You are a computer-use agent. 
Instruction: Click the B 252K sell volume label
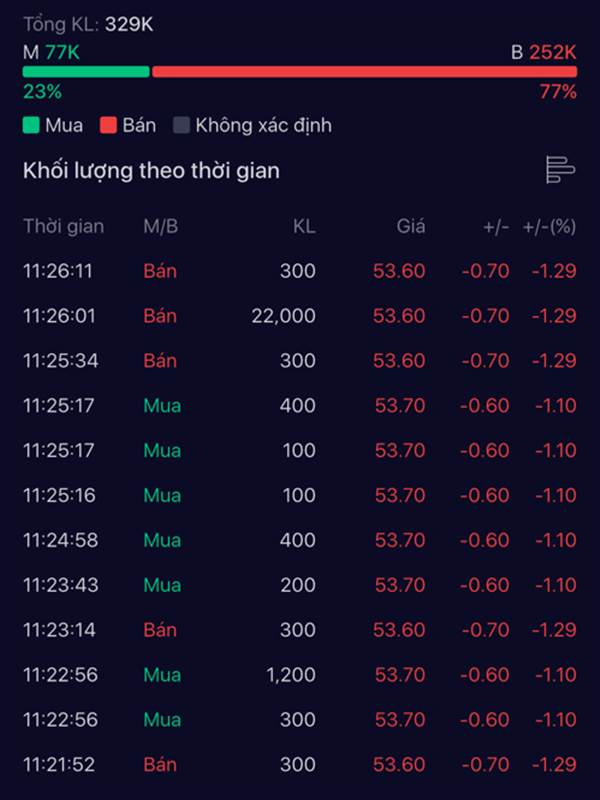[544, 53]
